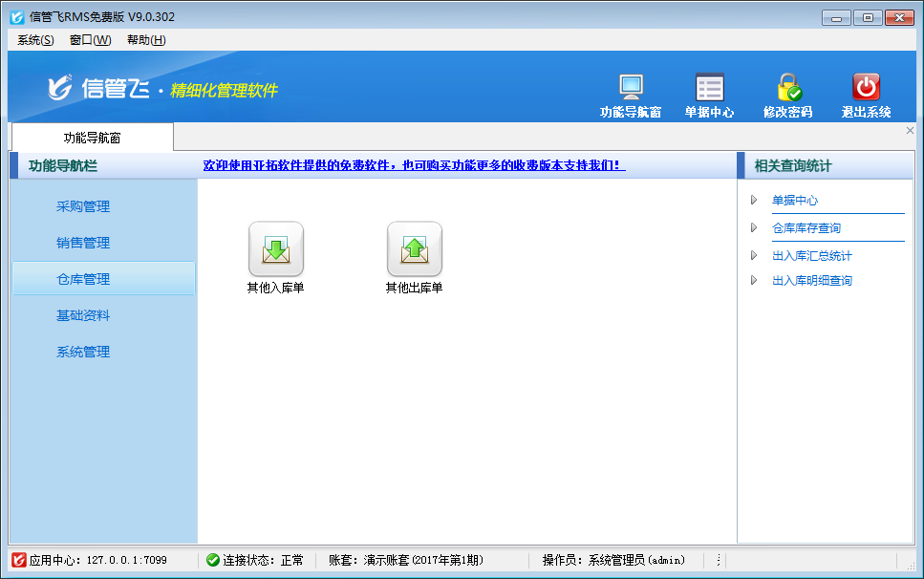Screen dimensions: 924x579
Task: Click the 修改密码 padlock icon
Action: pyautogui.click(x=787, y=87)
